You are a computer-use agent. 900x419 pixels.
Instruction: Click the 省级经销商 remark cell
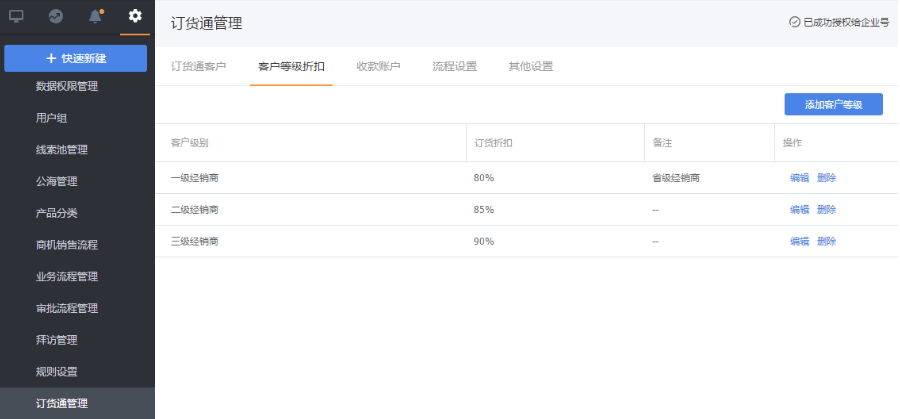pos(676,178)
